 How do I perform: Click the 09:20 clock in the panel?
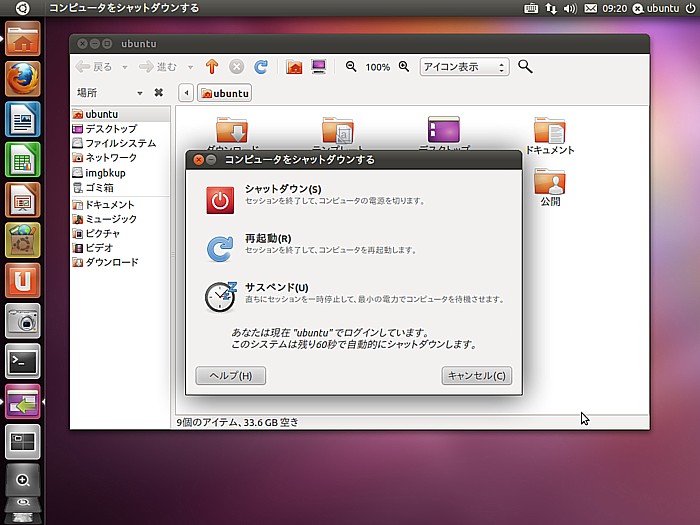615,8
